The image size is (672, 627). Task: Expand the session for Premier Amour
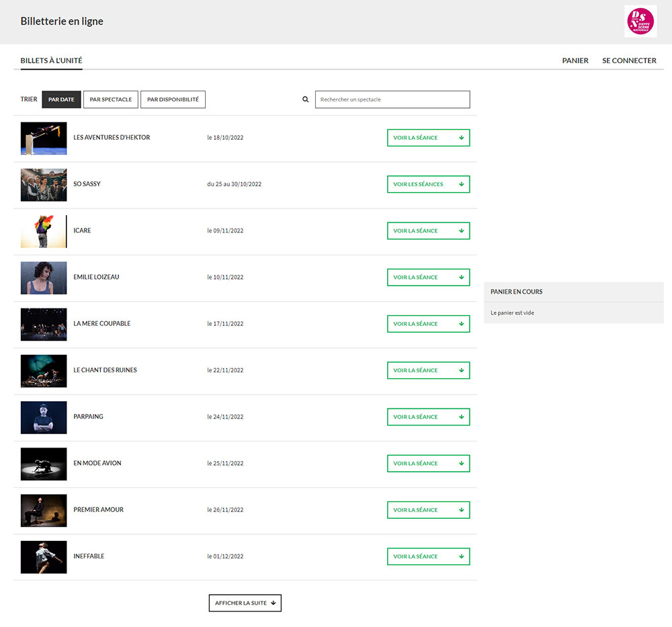pyautogui.click(x=428, y=510)
